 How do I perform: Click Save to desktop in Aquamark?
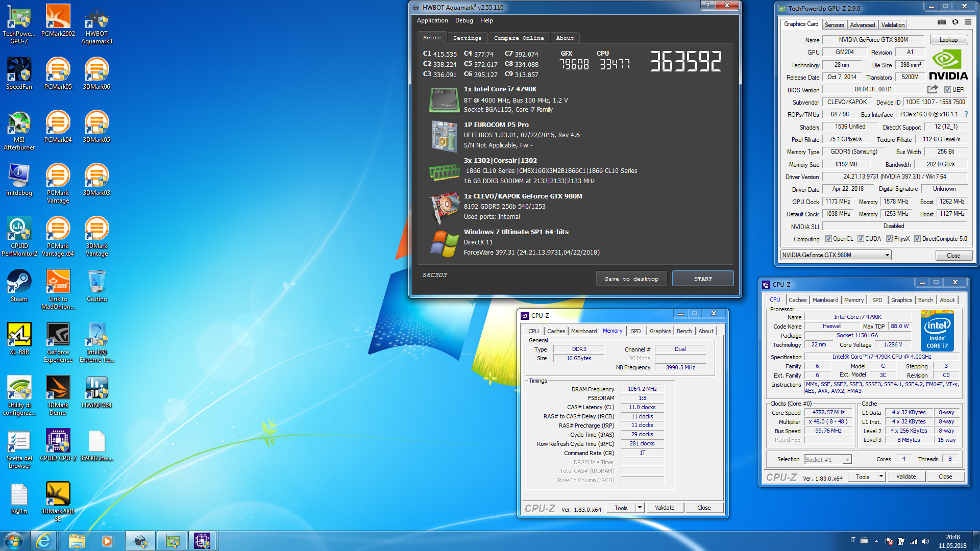click(x=631, y=279)
